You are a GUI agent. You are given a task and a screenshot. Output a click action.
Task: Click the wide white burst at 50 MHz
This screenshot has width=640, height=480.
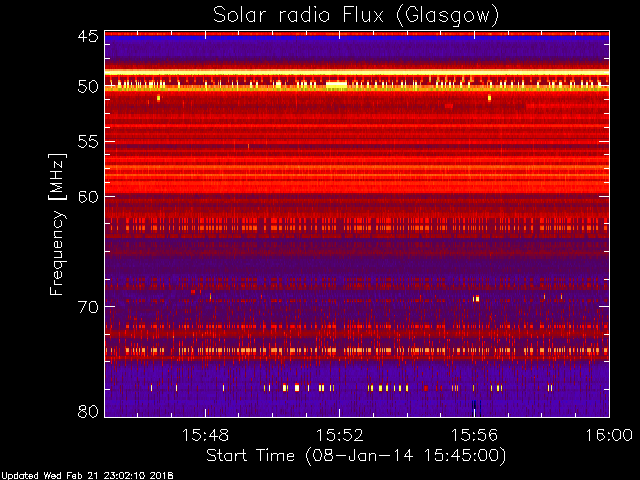point(336,85)
